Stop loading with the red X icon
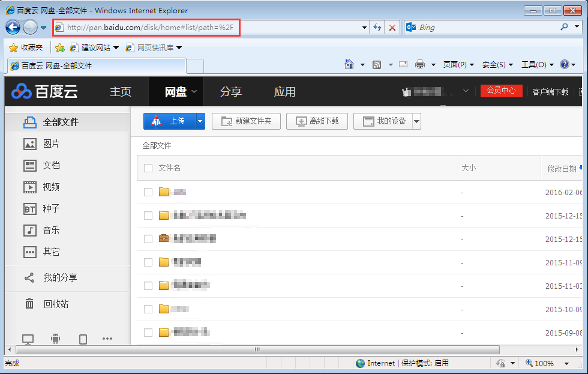The height and width of the screenshot is (374, 588). [392, 28]
